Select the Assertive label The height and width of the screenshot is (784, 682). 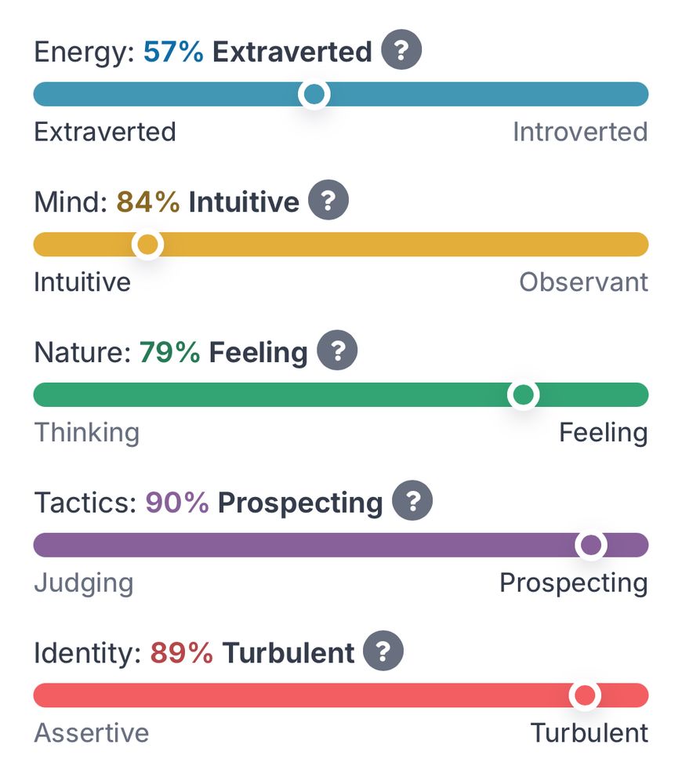tap(92, 733)
